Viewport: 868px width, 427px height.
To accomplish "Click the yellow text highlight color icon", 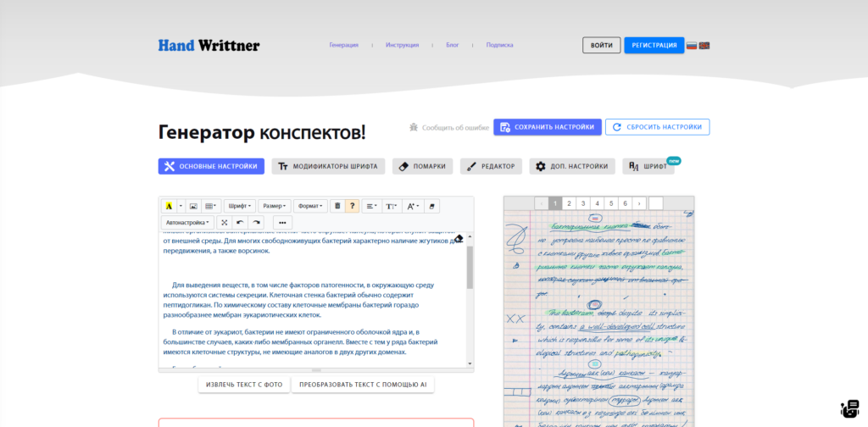I will 169,206.
